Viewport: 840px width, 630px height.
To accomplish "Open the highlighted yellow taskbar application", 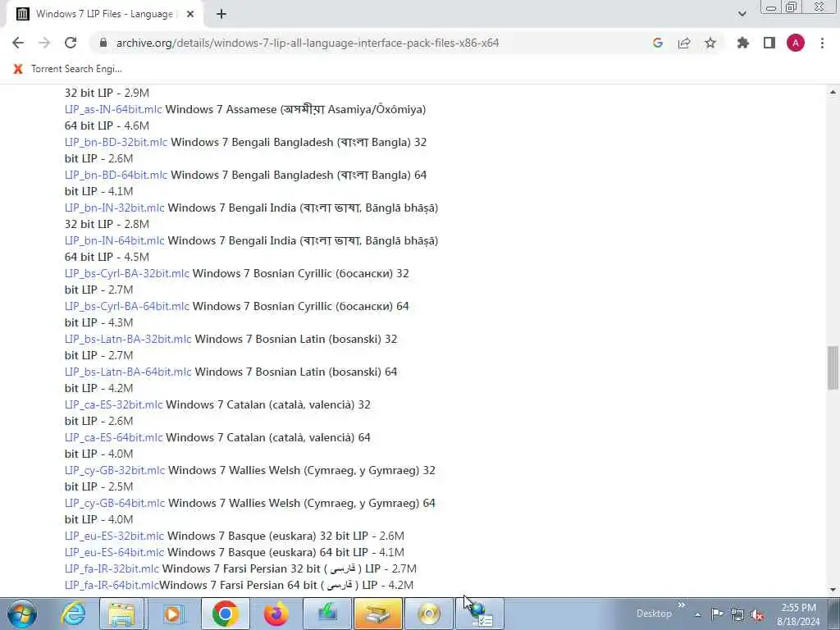I will click(377, 614).
